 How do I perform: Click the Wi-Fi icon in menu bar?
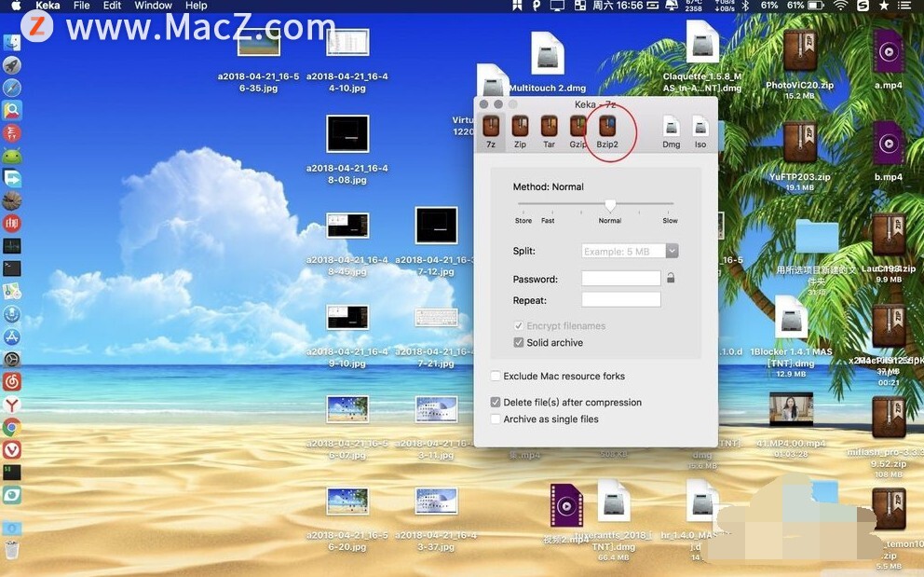click(x=841, y=6)
